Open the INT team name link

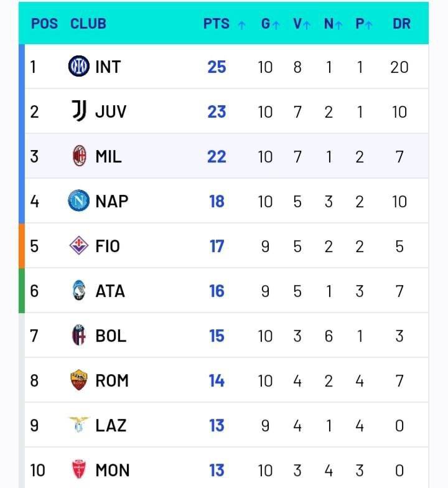(108, 67)
